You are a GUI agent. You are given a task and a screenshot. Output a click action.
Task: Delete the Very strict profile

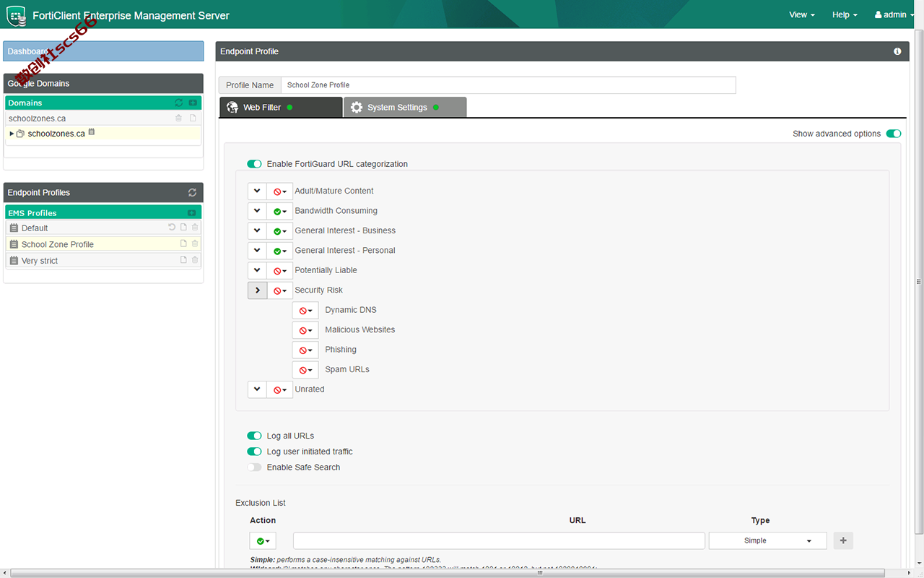tap(195, 260)
